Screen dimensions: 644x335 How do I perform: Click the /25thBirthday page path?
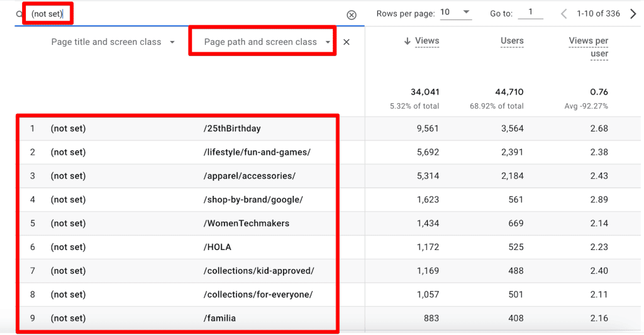tap(232, 128)
